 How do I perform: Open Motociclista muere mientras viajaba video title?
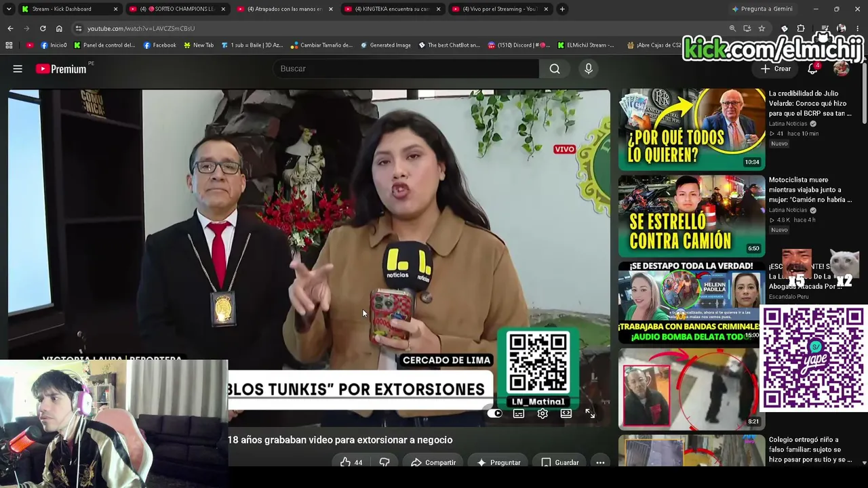pyautogui.click(x=810, y=190)
